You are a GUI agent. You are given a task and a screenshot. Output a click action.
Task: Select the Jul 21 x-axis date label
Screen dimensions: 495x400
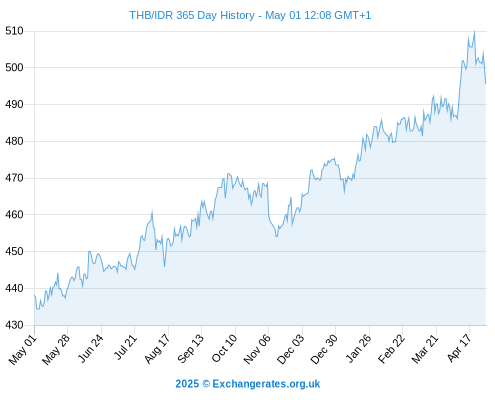coord(125,347)
